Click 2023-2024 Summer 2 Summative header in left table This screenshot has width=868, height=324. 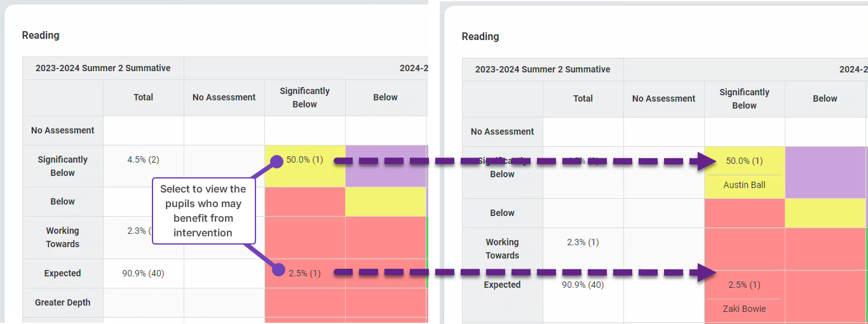click(x=103, y=68)
